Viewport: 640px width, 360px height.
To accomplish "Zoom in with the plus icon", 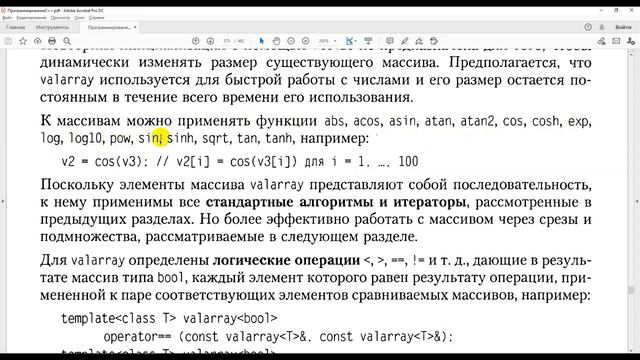I will (x=306, y=41).
